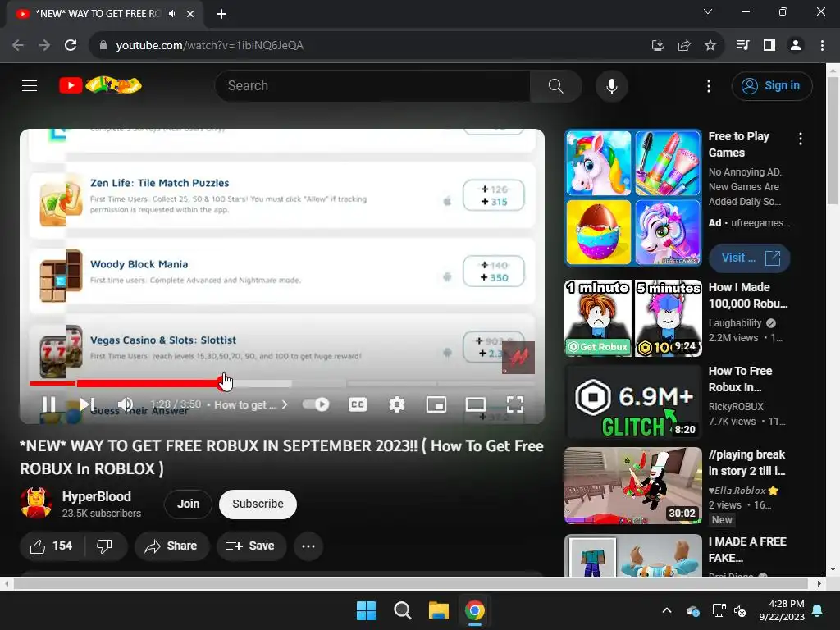Toggle closed captions CC

click(x=358, y=404)
